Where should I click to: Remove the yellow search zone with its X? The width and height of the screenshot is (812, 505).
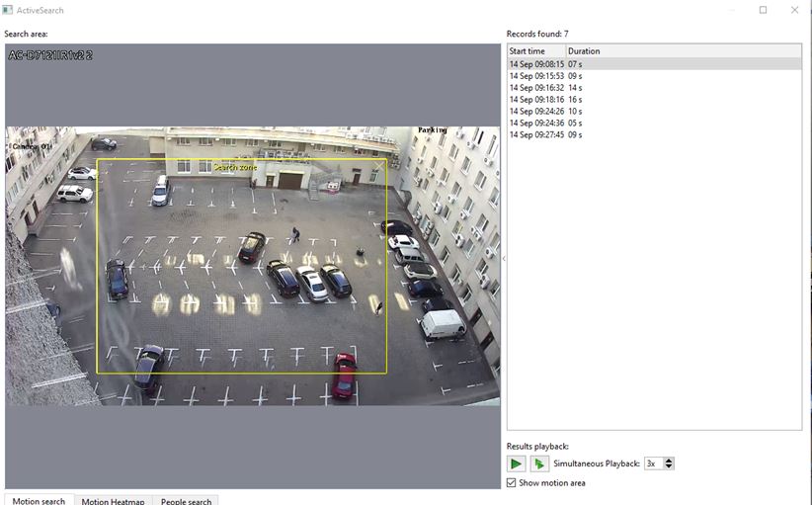380,165
